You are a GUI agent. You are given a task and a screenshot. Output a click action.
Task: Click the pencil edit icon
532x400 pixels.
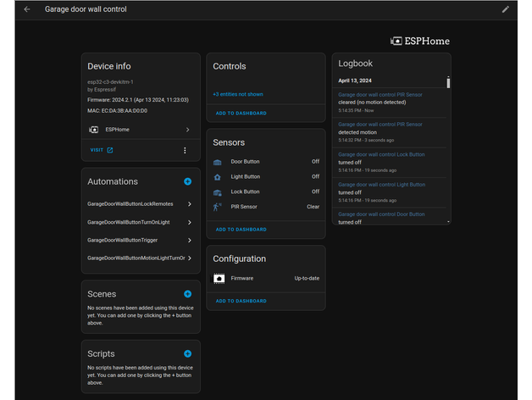point(506,9)
